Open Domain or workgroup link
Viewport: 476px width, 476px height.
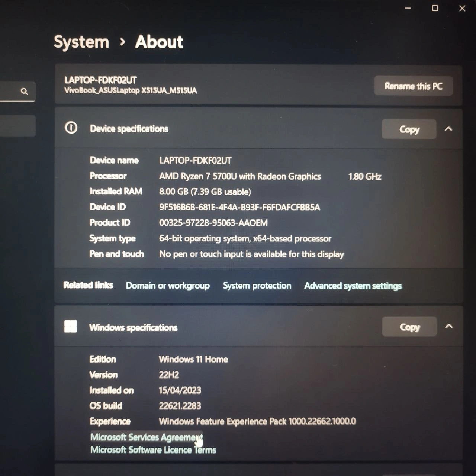point(168,286)
